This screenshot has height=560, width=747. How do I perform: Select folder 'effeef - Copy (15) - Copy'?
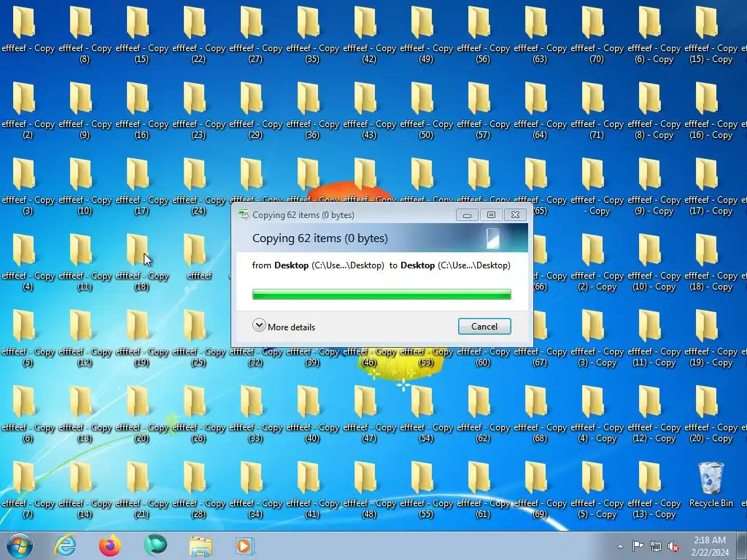click(x=711, y=35)
